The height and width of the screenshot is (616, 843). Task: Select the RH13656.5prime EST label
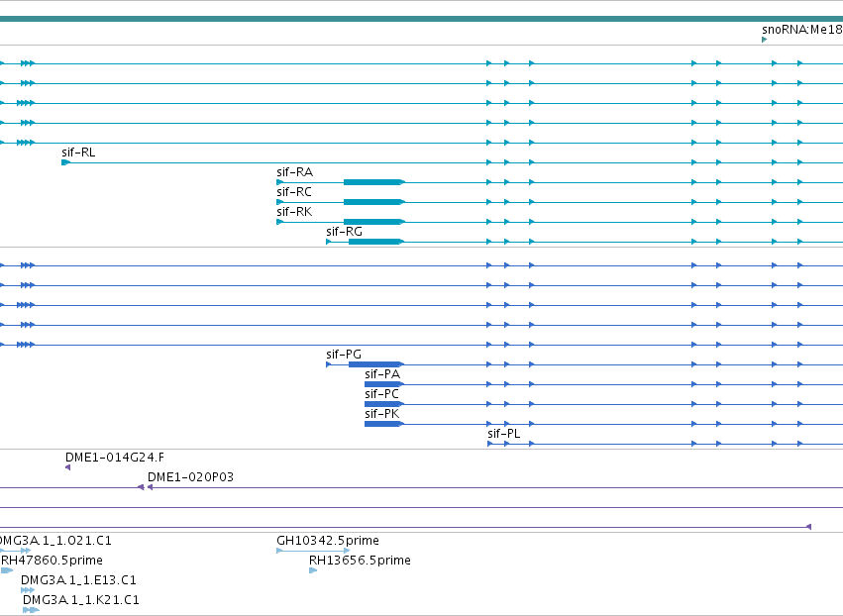point(361,561)
